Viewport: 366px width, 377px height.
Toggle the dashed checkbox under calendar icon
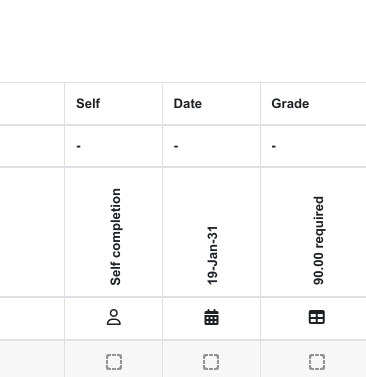point(211,362)
